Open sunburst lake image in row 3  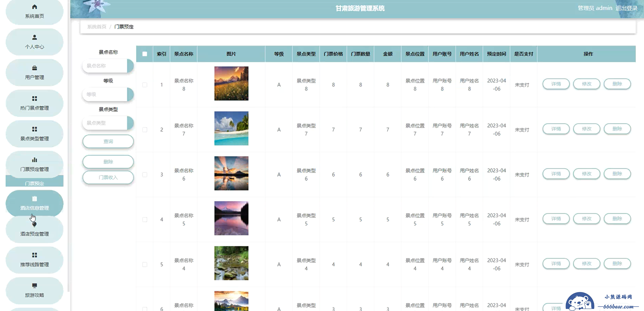231,173
